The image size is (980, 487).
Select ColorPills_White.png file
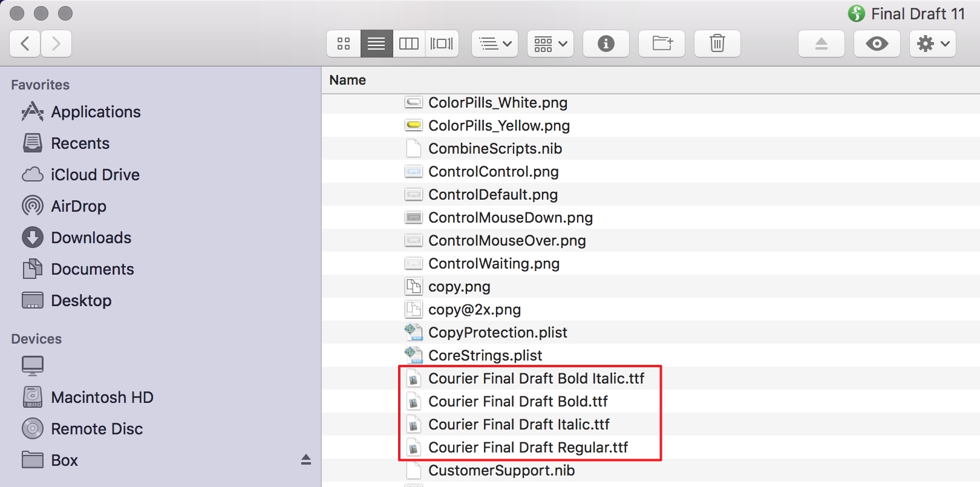click(498, 103)
